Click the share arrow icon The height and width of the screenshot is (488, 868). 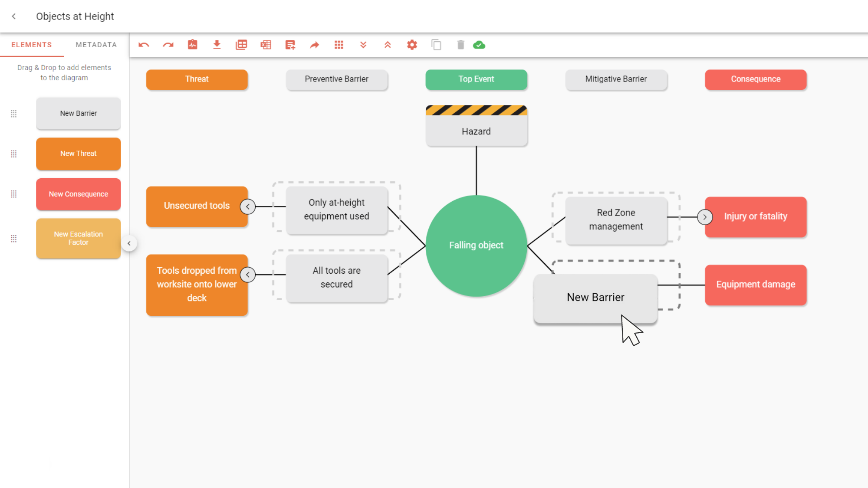point(314,45)
